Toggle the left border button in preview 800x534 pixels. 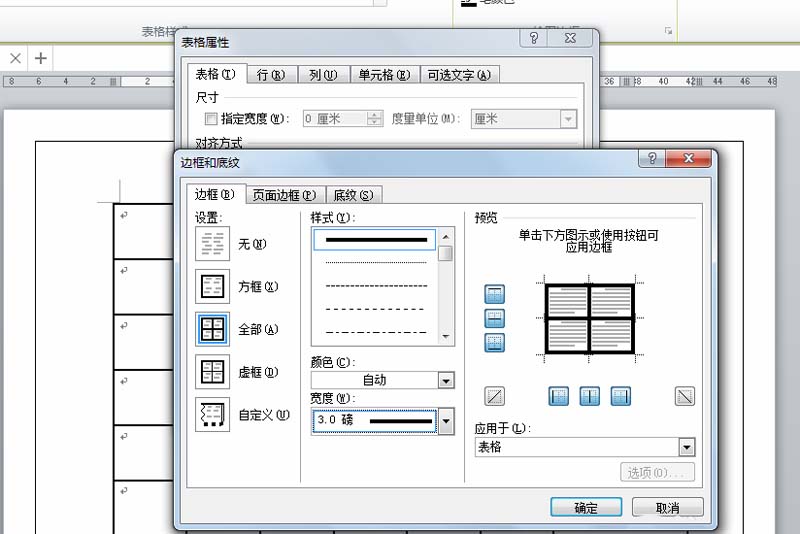tap(559, 396)
